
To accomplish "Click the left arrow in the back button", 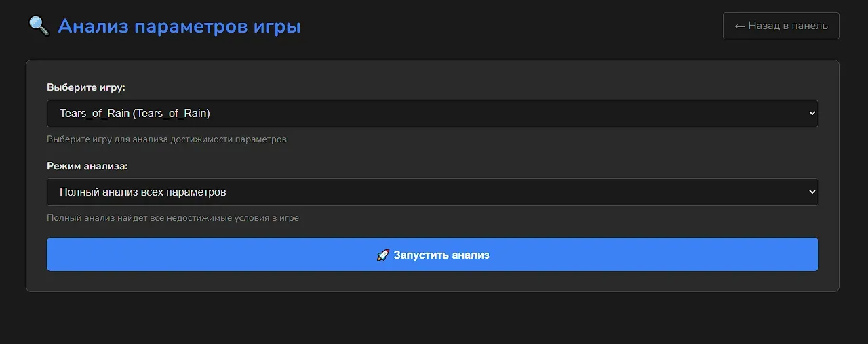I will [x=740, y=26].
